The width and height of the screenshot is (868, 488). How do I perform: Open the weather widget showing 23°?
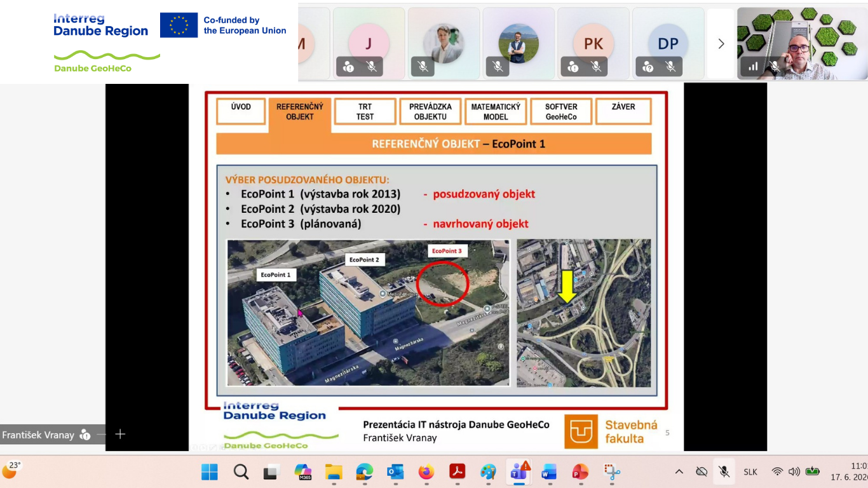click(x=11, y=470)
